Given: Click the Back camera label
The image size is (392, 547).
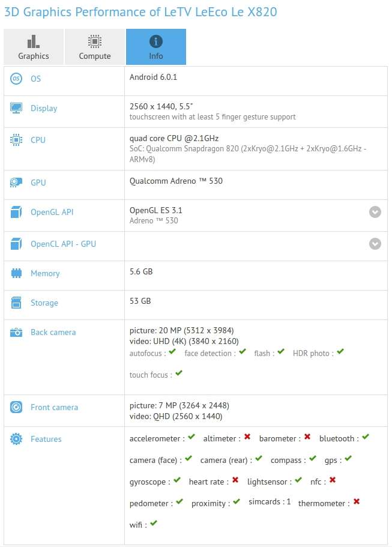Looking at the screenshot, I should (53, 333).
